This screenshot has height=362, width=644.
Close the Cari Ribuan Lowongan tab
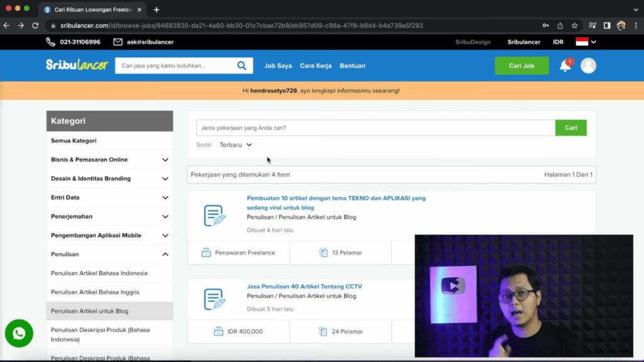(x=139, y=9)
